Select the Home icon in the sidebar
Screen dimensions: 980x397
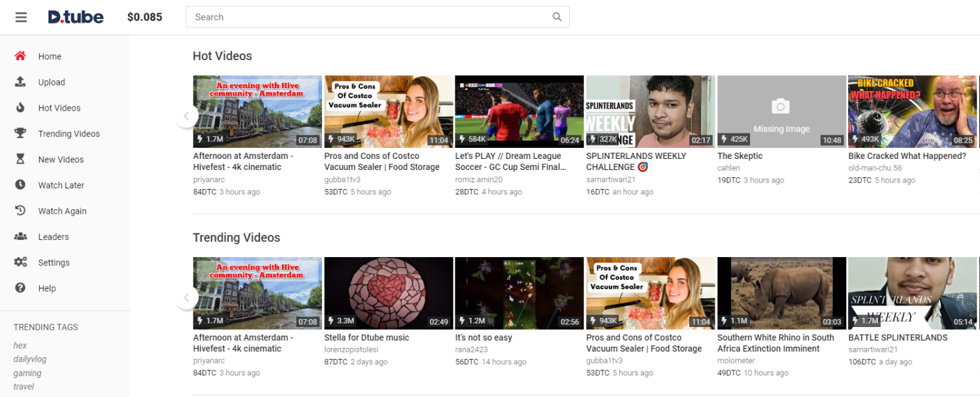click(x=20, y=56)
